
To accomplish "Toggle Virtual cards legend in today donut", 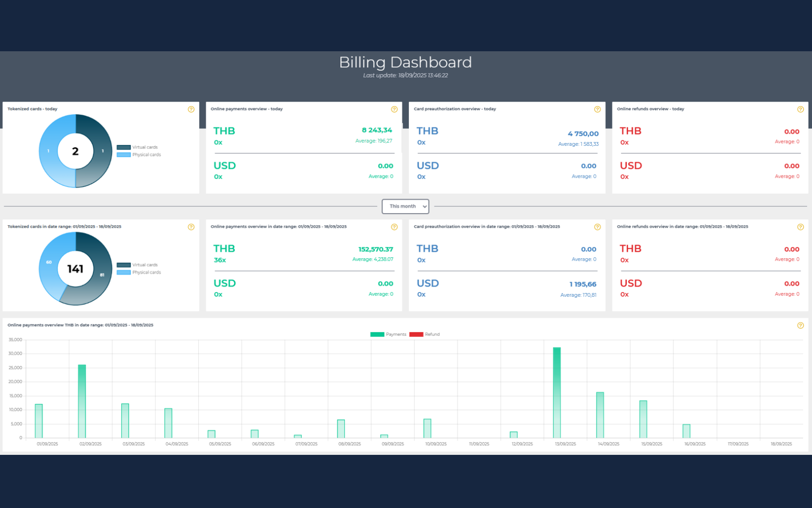I will click(137, 147).
